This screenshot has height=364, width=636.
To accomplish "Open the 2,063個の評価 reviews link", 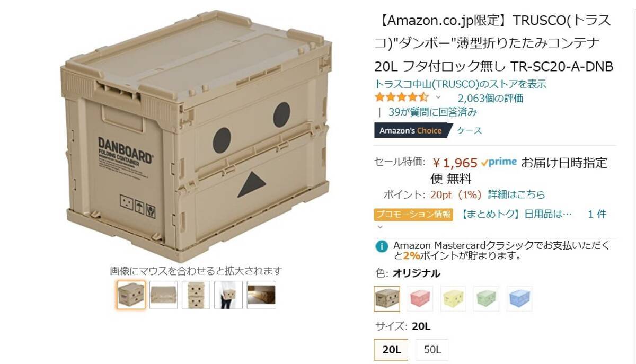I will (x=490, y=98).
